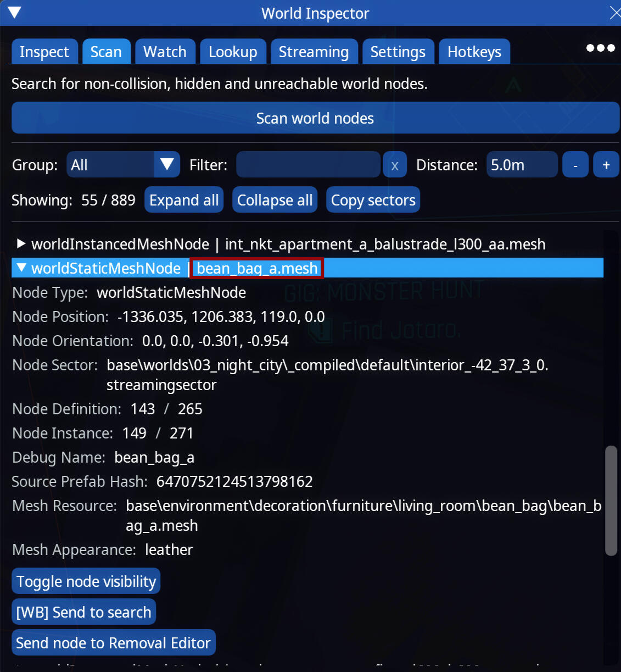Click the Copy sectors button
Screen dimensions: 621x672
point(373,200)
